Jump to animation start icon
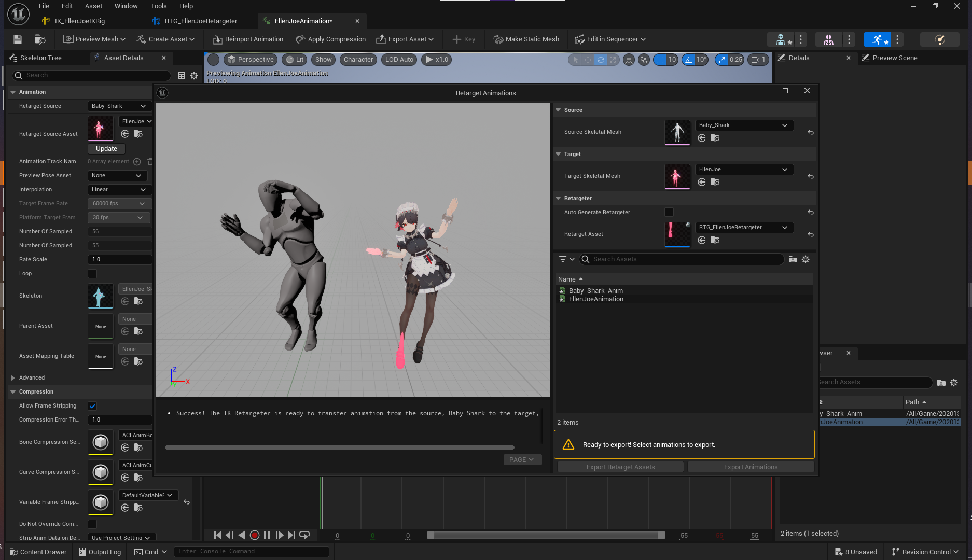This screenshot has width=972, height=560. (x=218, y=535)
